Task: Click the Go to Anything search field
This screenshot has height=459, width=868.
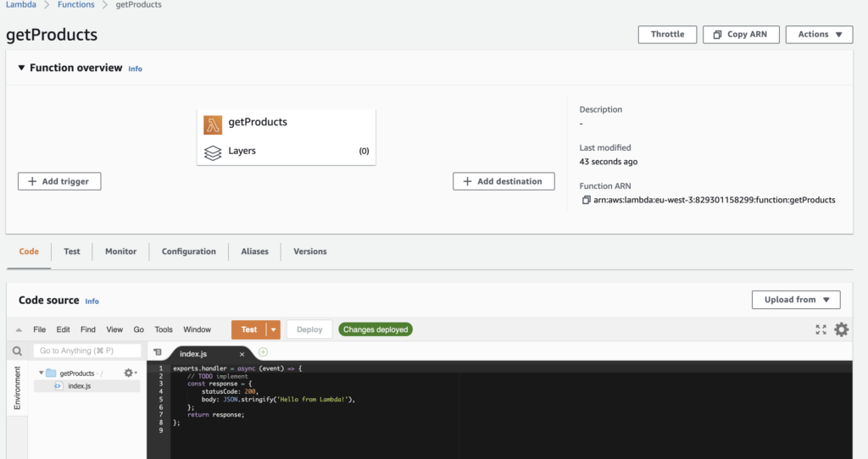Action: [87, 351]
